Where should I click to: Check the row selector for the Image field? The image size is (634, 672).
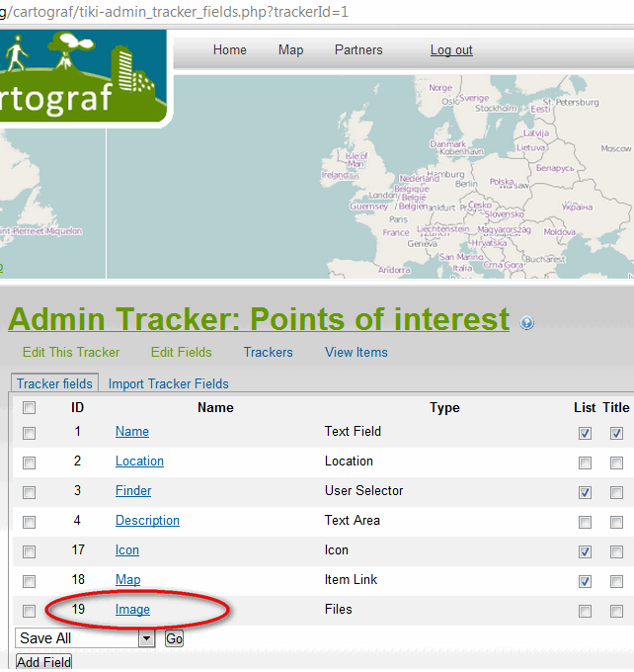30,611
